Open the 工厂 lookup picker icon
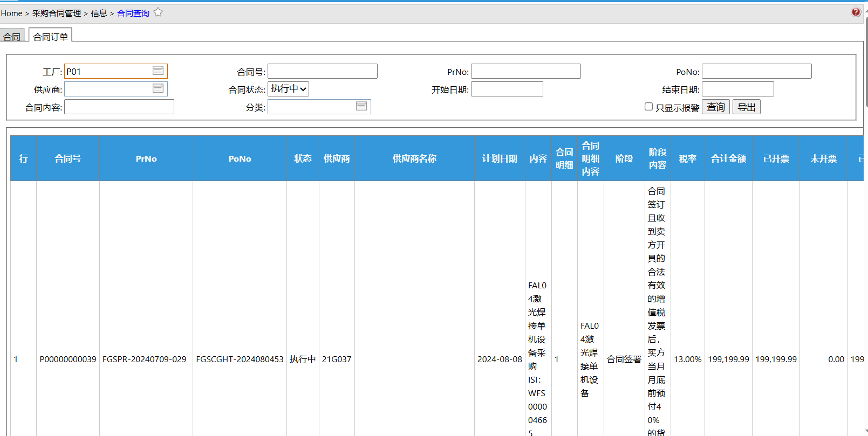The image size is (868, 436). (x=158, y=71)
